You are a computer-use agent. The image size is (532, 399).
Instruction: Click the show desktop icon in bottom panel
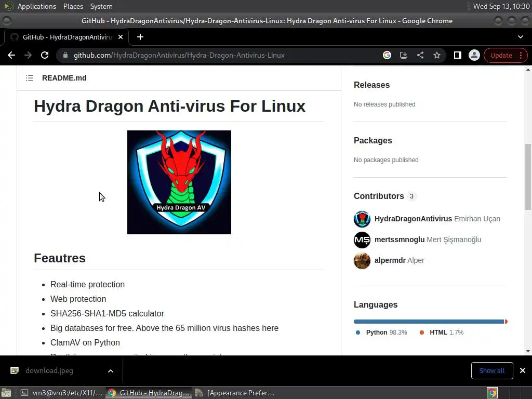[x=6, y=393]
